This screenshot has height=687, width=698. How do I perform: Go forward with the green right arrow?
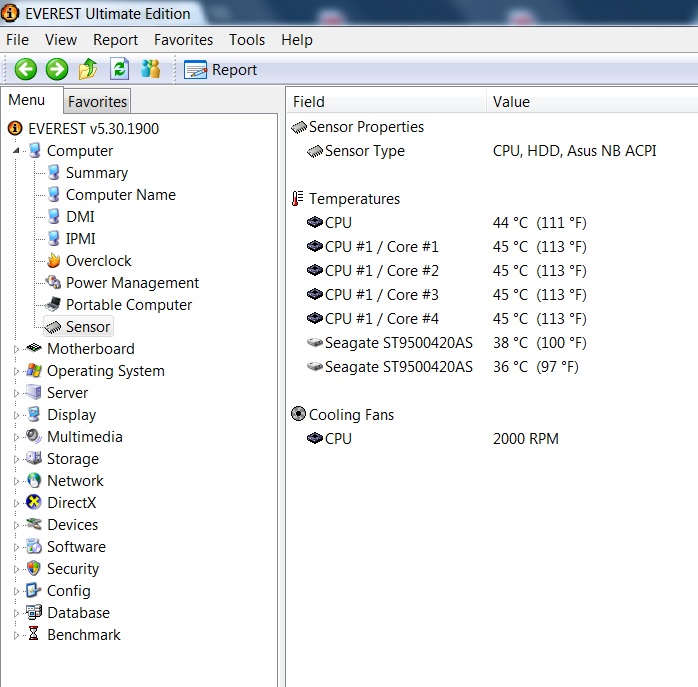[x=57, y=69]
